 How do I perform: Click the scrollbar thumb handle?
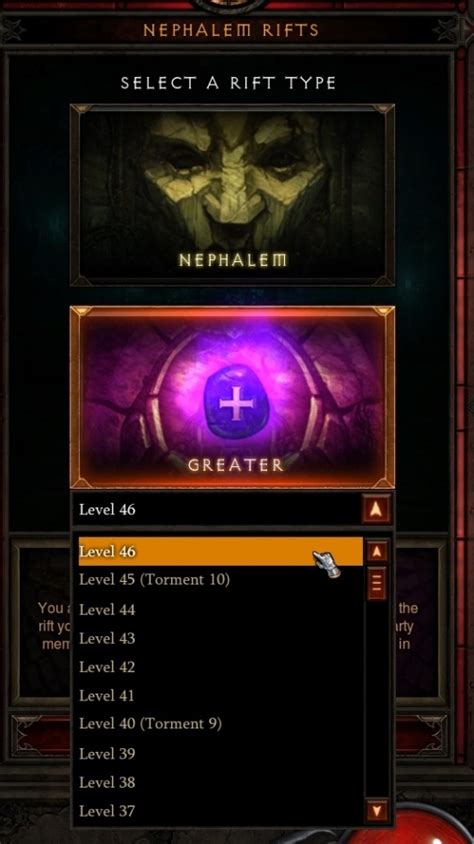(377, 582)
